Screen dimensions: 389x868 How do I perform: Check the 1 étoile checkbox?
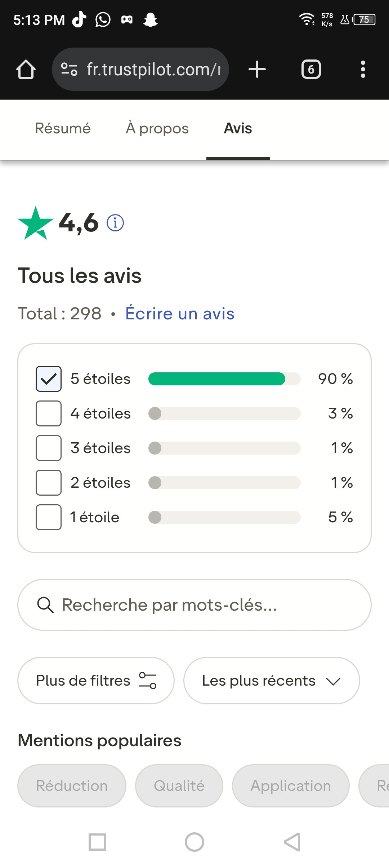click(x=49, y=517)
